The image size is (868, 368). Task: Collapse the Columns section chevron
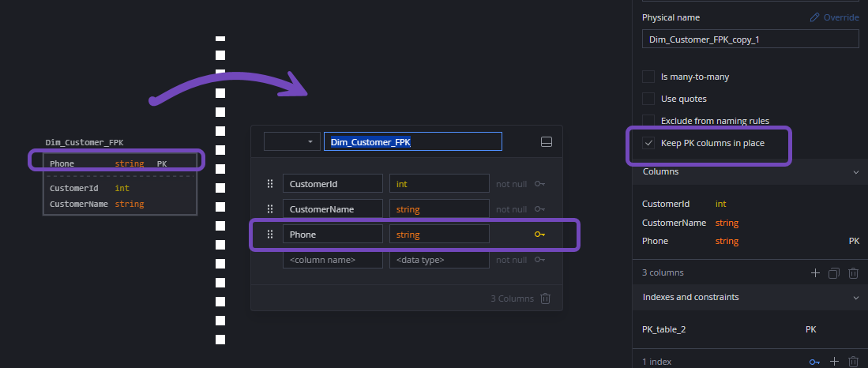(856, 172)
